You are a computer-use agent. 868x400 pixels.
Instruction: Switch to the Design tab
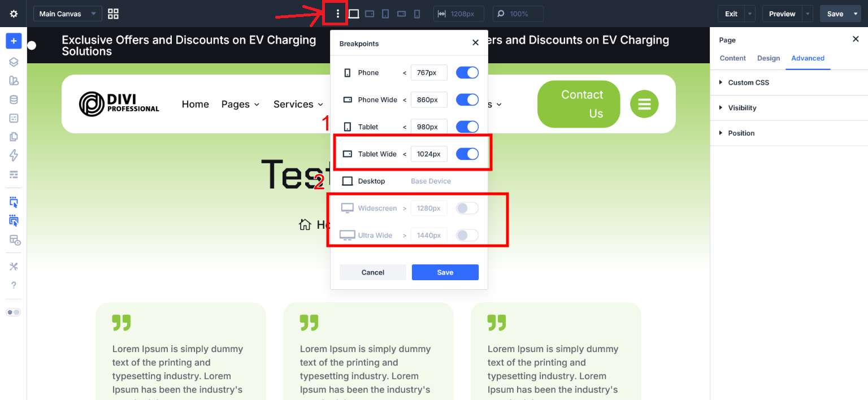(x=769, y=58)
